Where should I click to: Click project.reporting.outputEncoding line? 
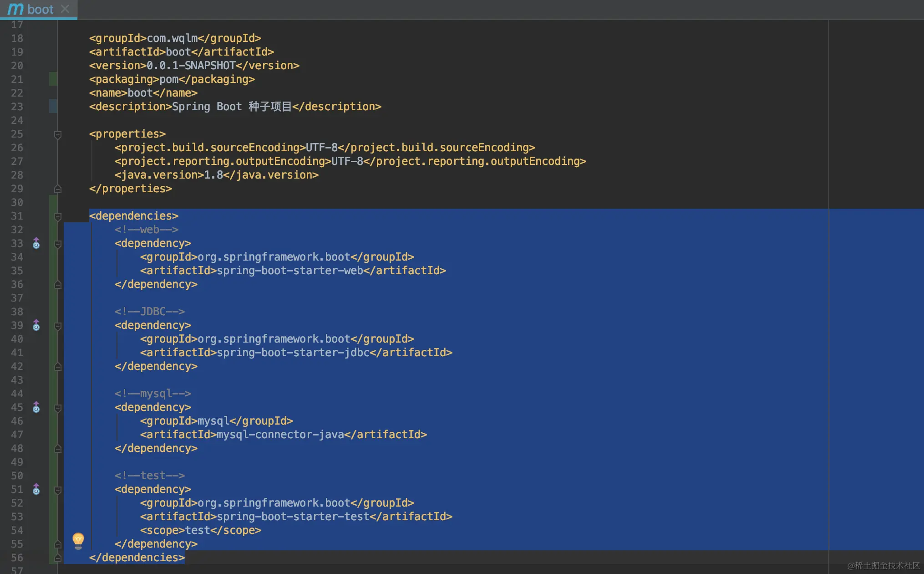tap(350, 161)
